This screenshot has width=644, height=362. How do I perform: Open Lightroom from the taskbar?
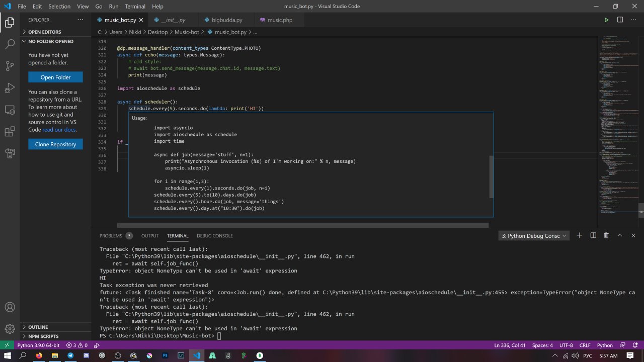click(181, 355)
